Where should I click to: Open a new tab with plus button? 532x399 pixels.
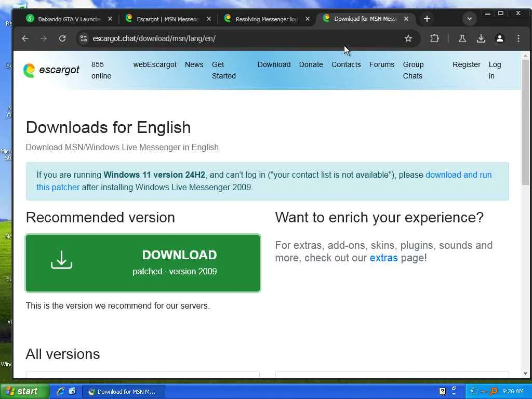427,19
